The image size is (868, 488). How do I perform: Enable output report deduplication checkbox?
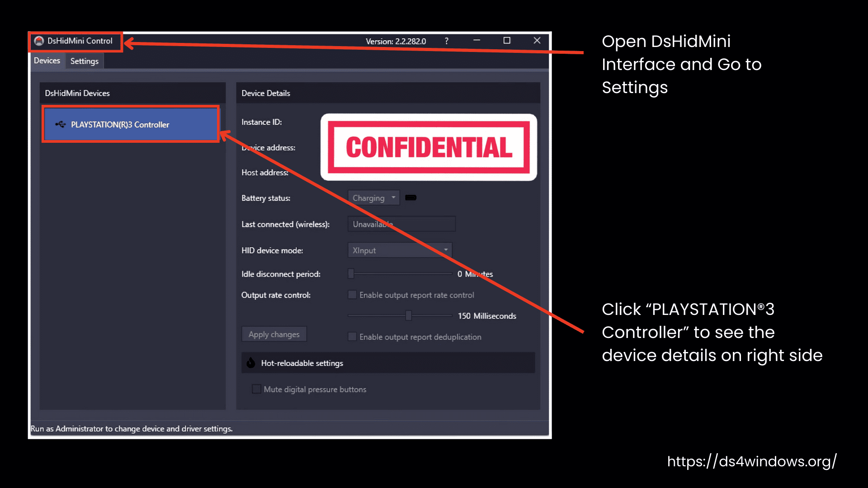(352, 337)
